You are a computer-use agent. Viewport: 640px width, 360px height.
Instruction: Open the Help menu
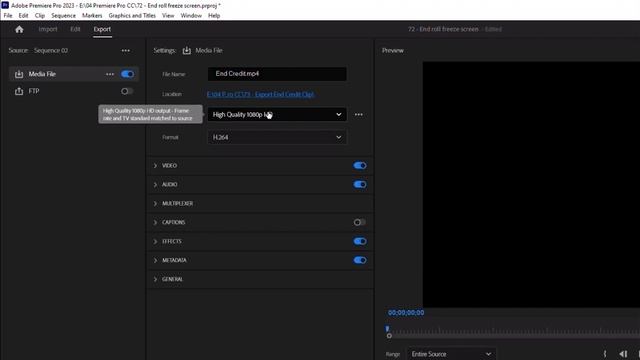[x=214, y=16]
